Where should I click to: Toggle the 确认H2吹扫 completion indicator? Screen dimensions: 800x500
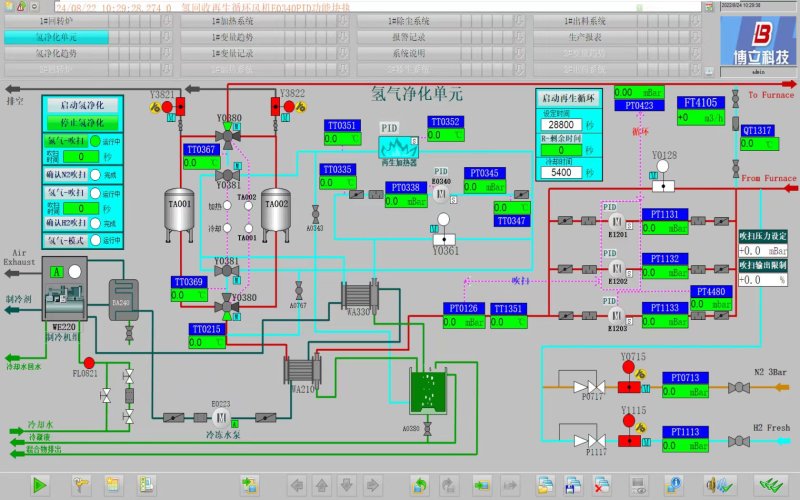pos(95,223)
